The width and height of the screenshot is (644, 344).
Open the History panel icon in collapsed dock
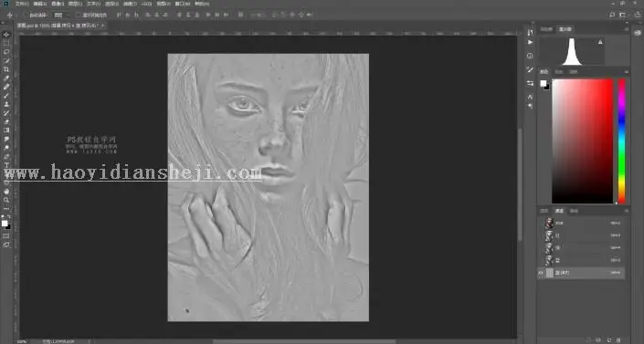pos(530,33)
